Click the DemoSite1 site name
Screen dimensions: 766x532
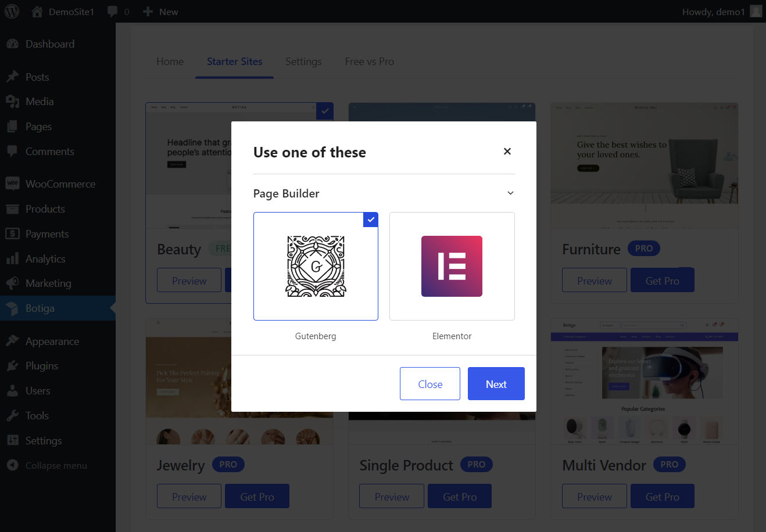tap(71, 12)
